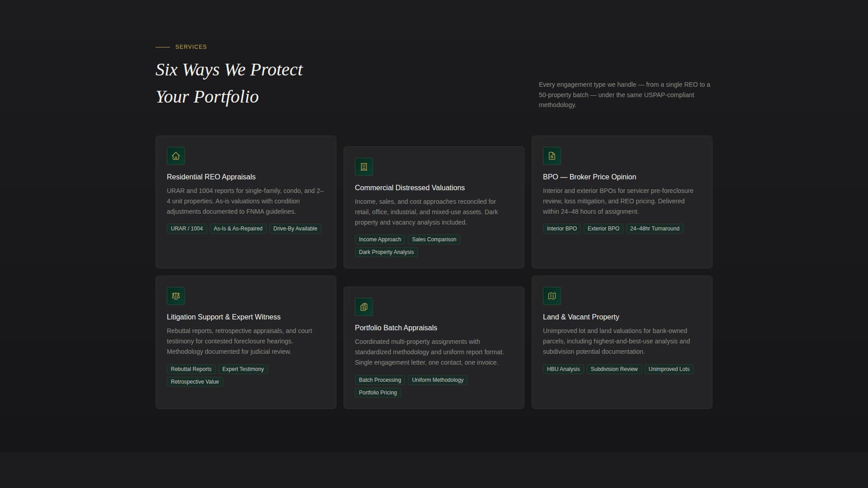The height and width of the screenshot is (488, 868).
Task: Click the map icon on Land & Vacant Property
Action: [x=552, y=296]
